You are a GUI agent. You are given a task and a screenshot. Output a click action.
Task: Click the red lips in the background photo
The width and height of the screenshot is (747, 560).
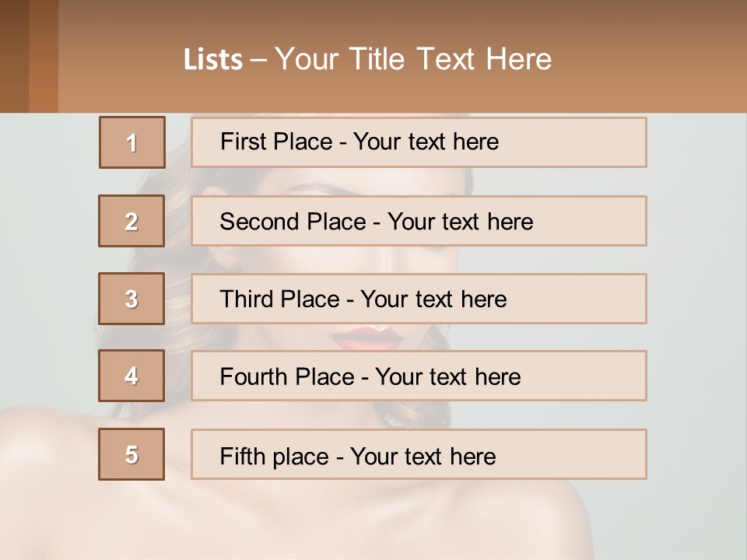[367, 338]
